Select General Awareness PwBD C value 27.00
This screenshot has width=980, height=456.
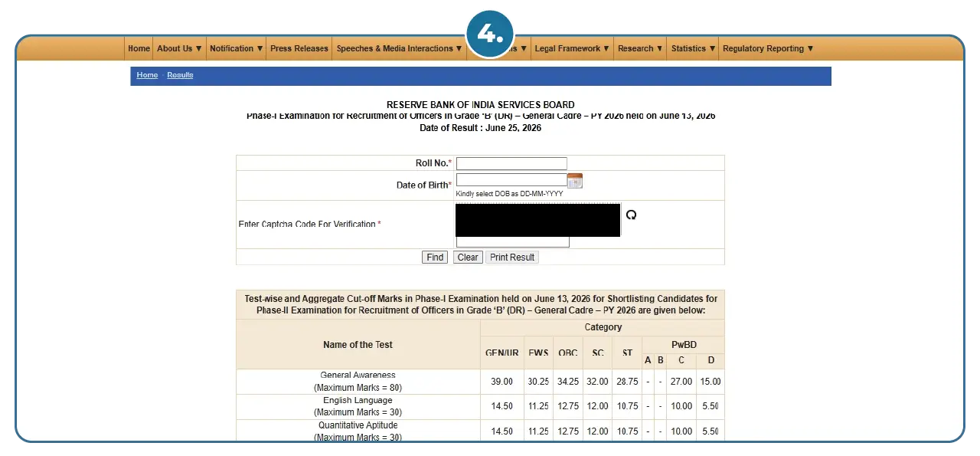pos(681,382)
